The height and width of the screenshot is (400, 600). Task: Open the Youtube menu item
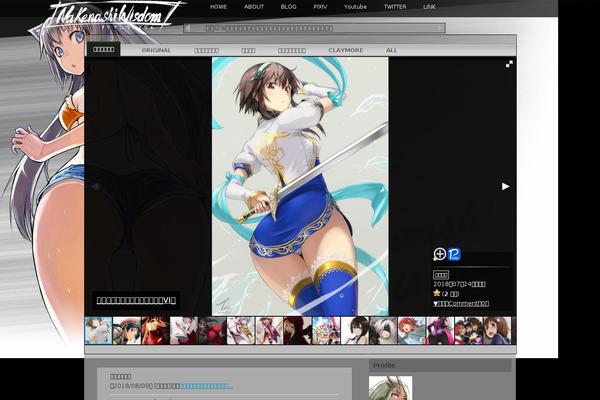point(355,7)
